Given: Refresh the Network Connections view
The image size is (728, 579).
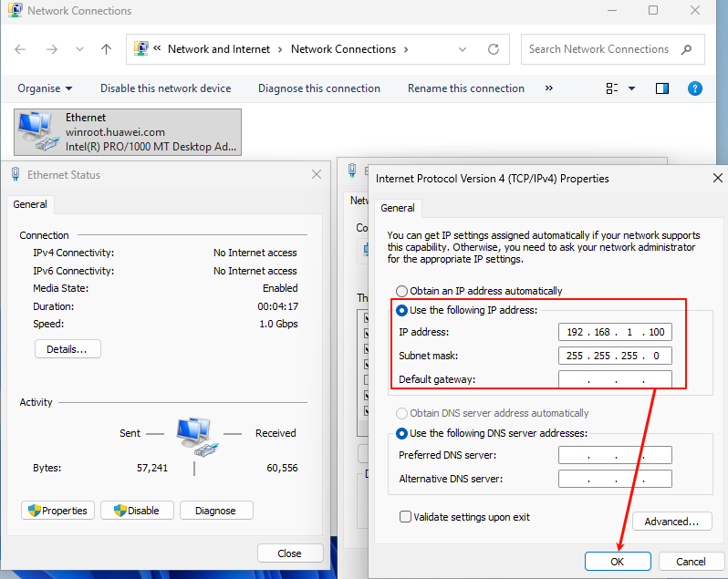Looking at the screenshot, I should tap(494, 49).
